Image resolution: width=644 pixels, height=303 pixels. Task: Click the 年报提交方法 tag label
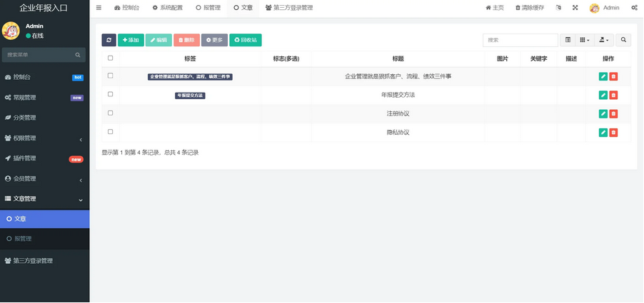[x=190, y=96]
